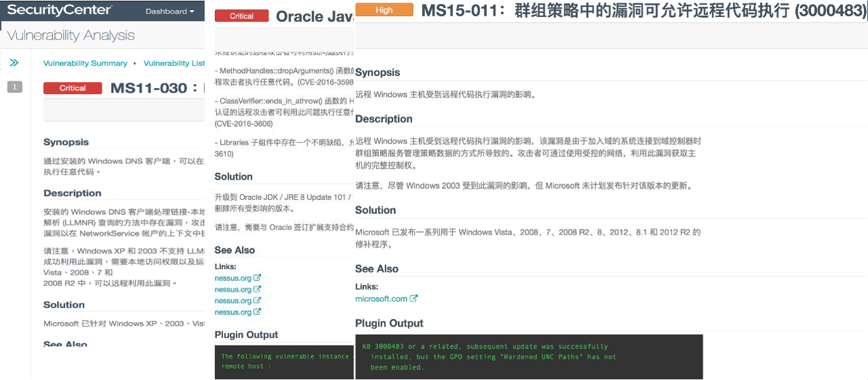Click external-link icon beside second nessus.org

[x=257, y=289]
